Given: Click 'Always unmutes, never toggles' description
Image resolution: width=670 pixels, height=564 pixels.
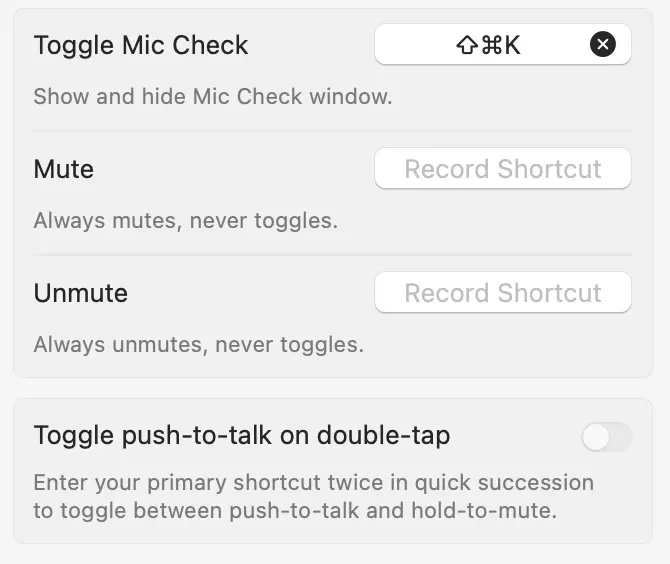Looking at the screenshot, I should (x=199, y=345).
